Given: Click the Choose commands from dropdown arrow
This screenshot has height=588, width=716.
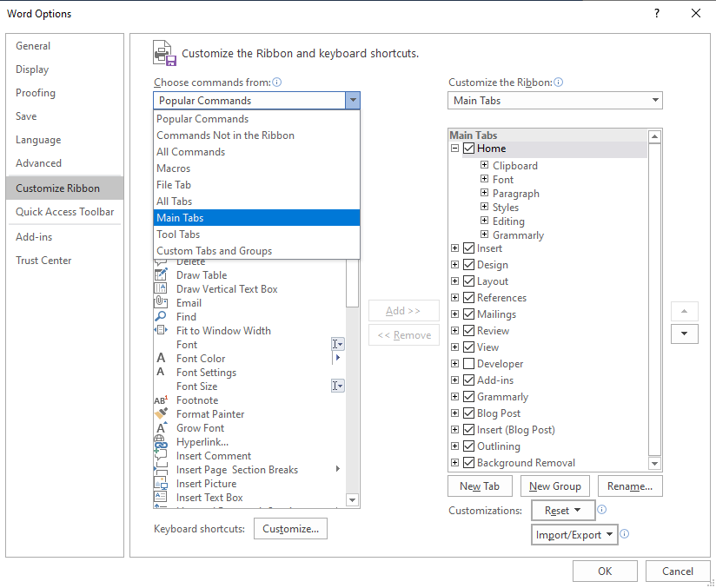Looking at the screenshot, I should (x=353, y=101).
